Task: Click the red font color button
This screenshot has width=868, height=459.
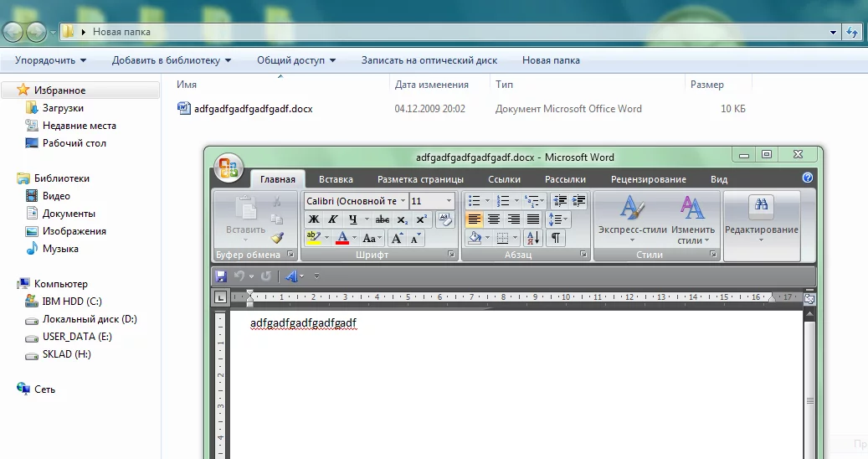Action: (x=342, y=238)
